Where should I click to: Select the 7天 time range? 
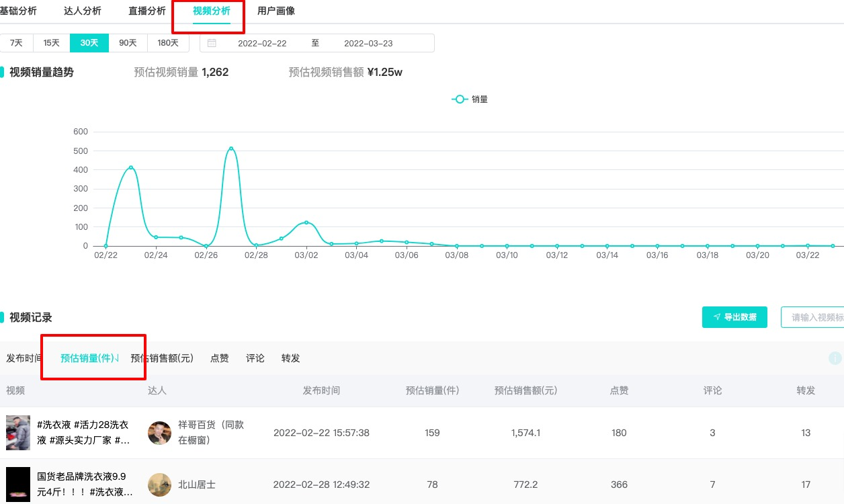click(x=16, y=42)
